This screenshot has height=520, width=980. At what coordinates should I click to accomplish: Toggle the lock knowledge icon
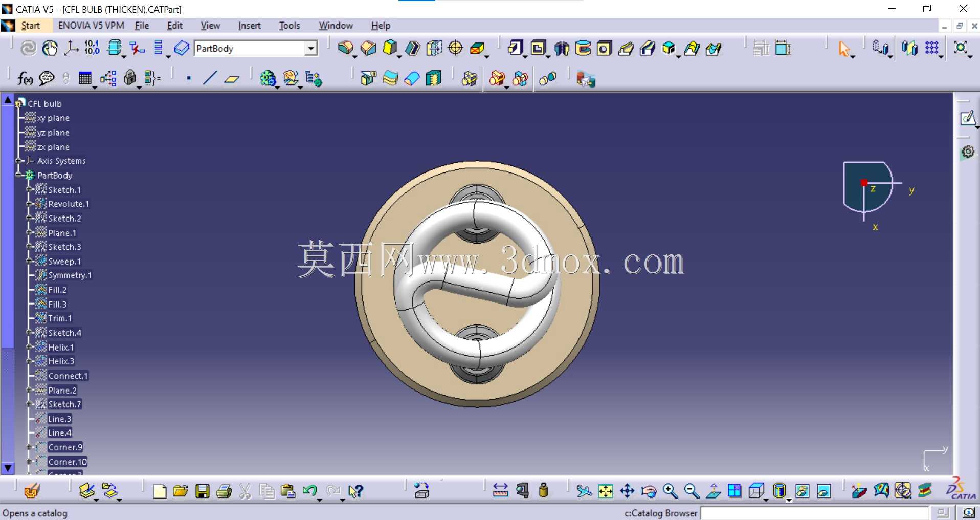click(x=130, y=78)
